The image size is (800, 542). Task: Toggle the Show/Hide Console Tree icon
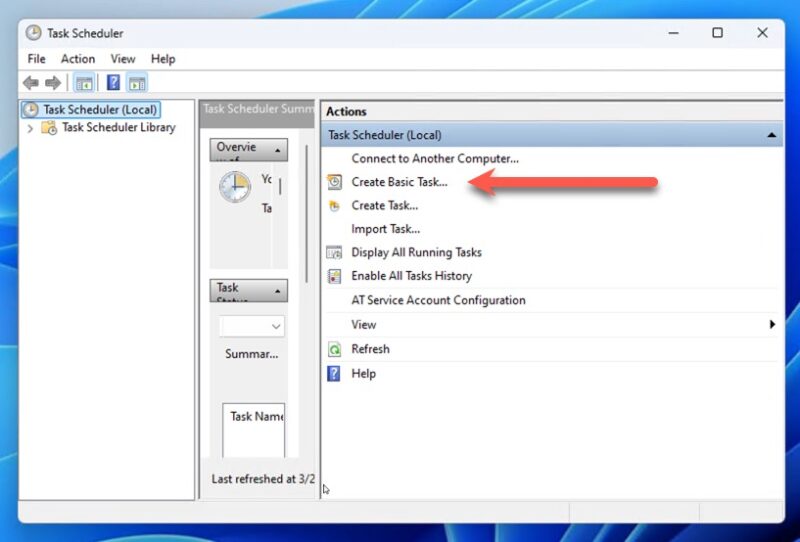pyautogui.click(x=84, y=83)
